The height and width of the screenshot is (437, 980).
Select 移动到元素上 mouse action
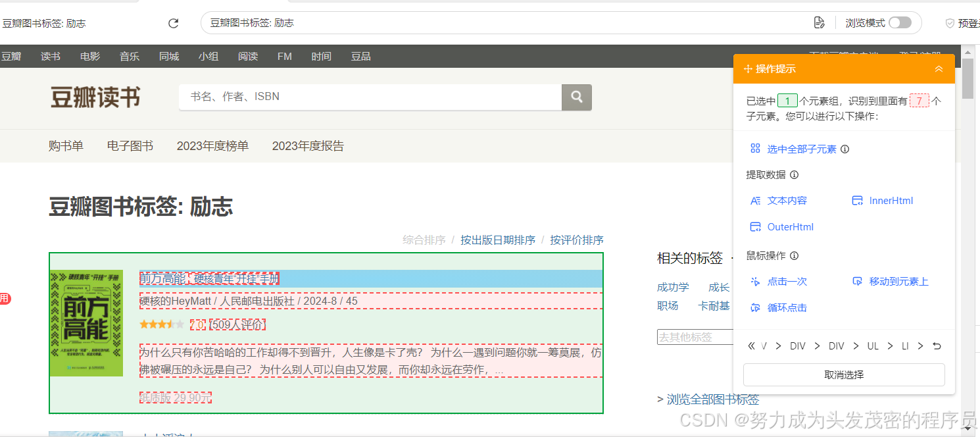[x=890, y=282]
